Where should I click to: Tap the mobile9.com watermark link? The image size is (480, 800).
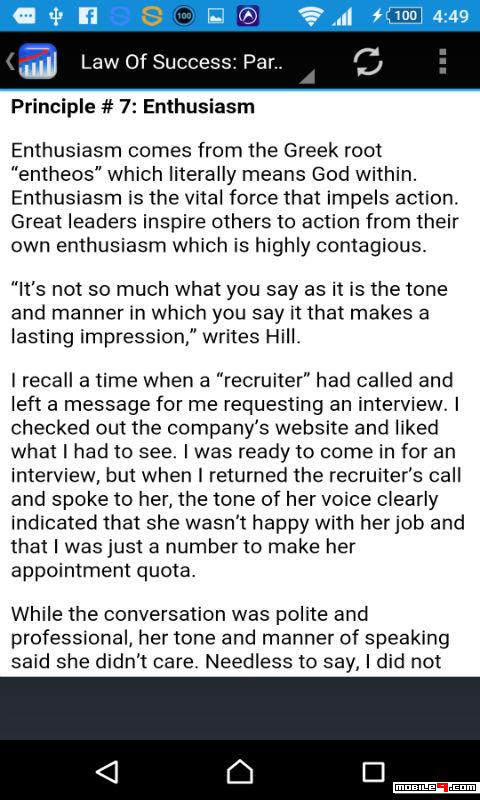435,788
